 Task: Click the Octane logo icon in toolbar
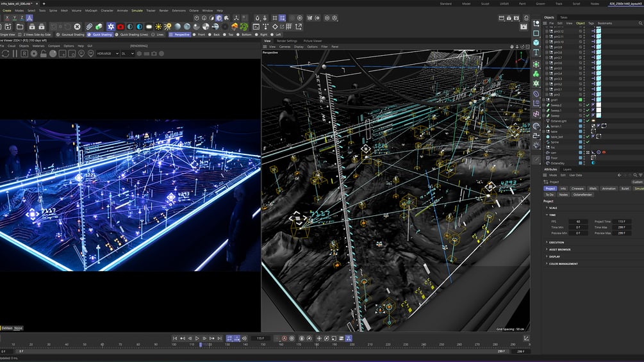click(111, 27)
